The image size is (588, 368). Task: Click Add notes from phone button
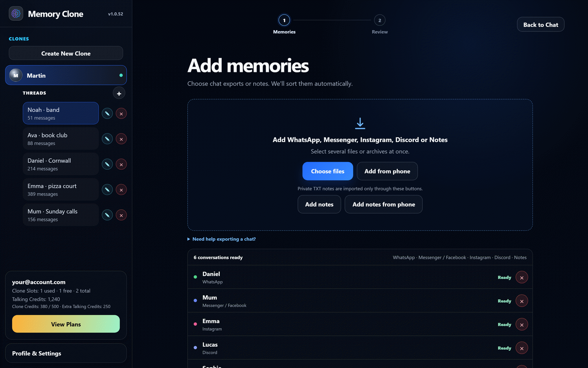pyautogui.click(x=383, y=204)
